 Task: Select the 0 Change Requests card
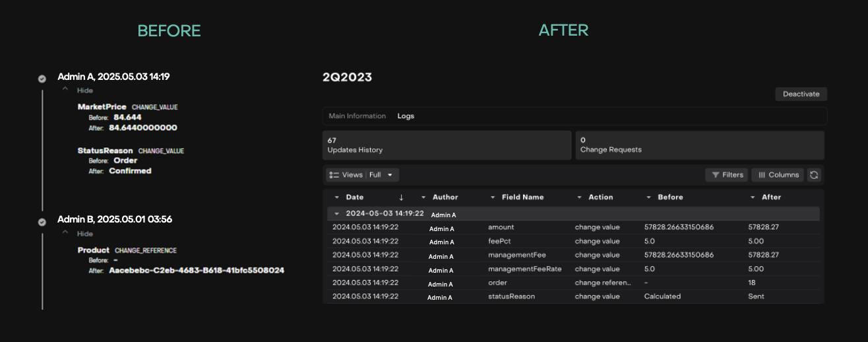[699, 145]
